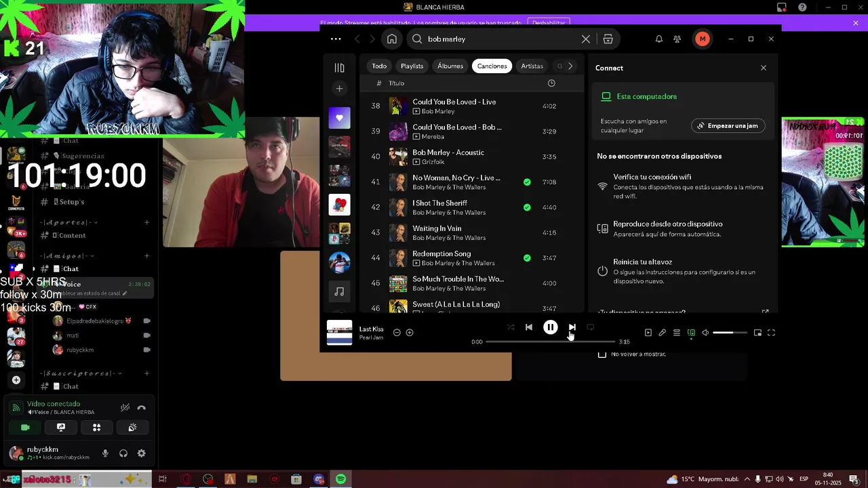Open the Liked Songs sidebar tile

point(339,117)
